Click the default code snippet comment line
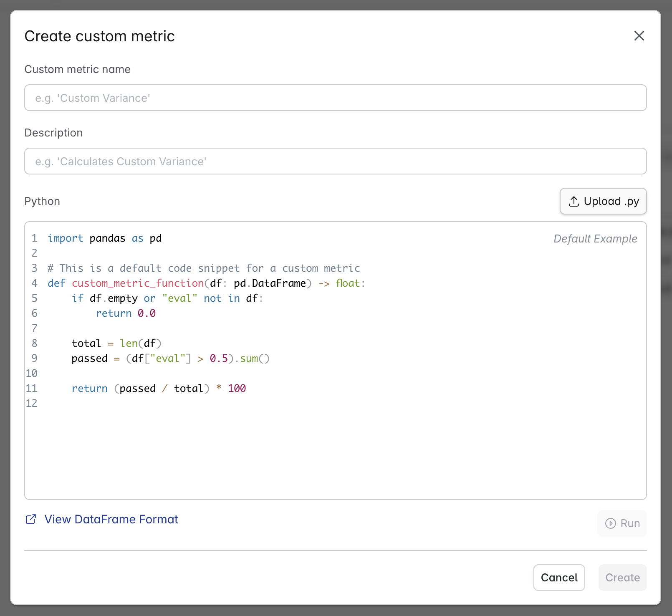Viewport: 672px width, 616px height. [204, 268]
